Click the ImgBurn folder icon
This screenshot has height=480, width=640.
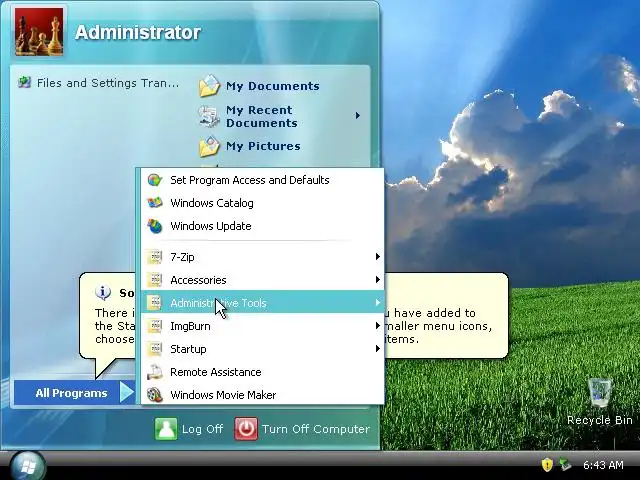pos(155,326)
